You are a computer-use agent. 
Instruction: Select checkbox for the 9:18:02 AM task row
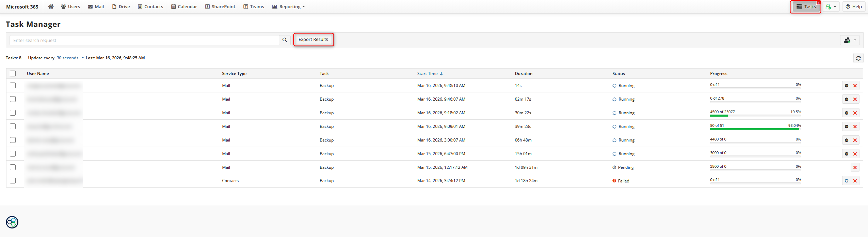(x=13, y=113)
